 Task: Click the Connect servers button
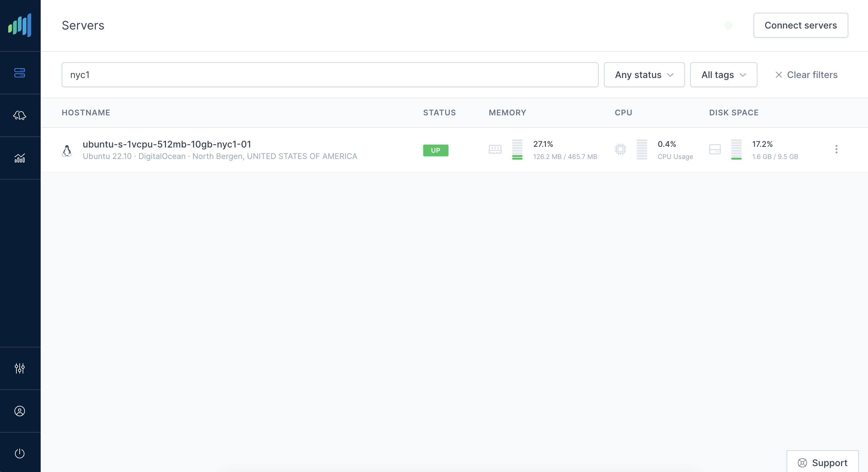[800, 25]
